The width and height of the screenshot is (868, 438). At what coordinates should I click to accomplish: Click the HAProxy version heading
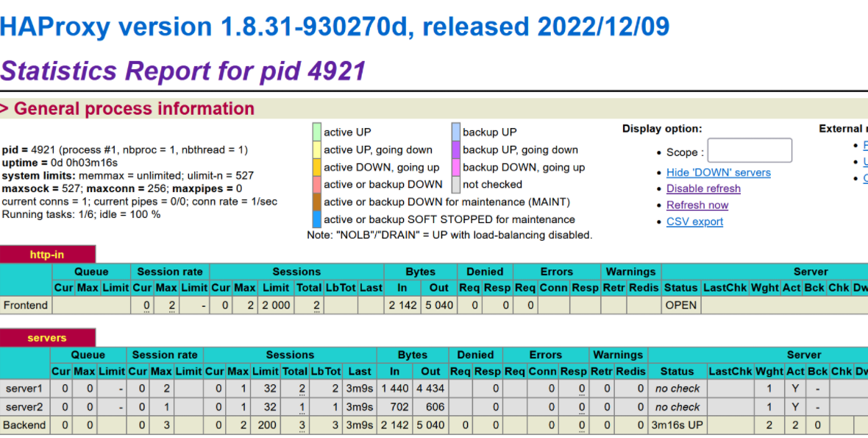tap(335, 27)
